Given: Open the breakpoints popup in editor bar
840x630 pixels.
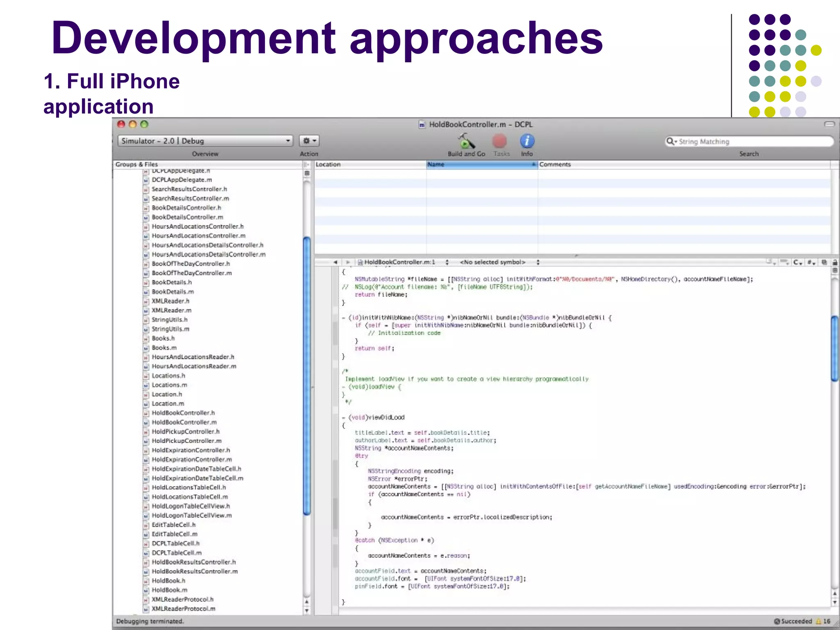Looking at the screenshot, I should pyautogui.click(x=785, y=262).
